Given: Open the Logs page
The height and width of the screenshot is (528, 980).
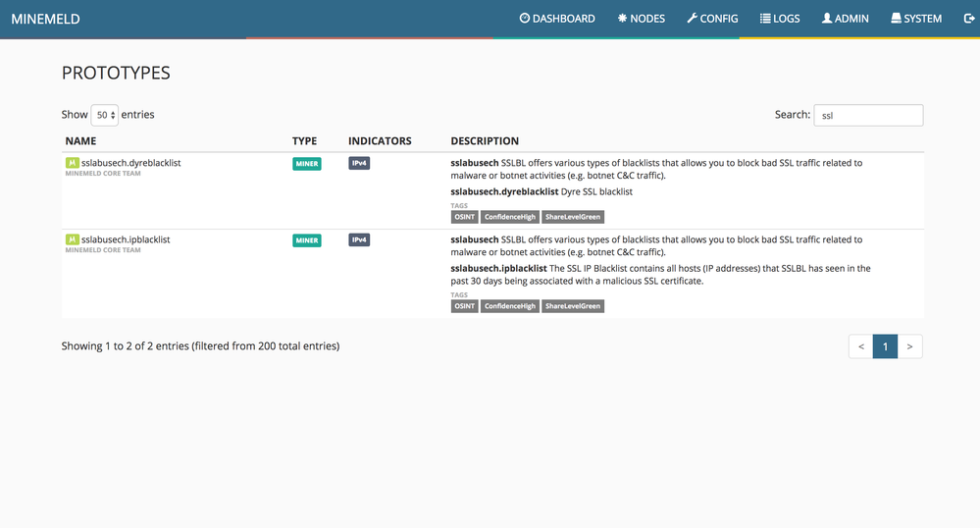Looking at the screenshot, I should 779,19.
